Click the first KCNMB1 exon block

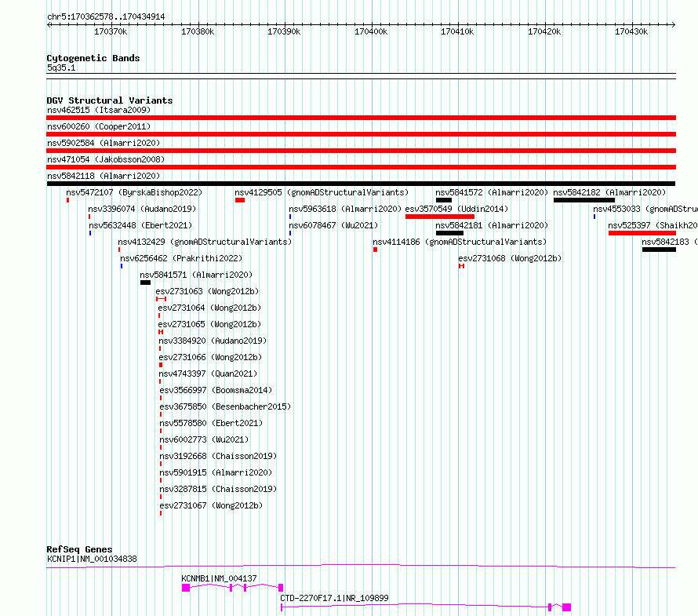coord(186,588)
